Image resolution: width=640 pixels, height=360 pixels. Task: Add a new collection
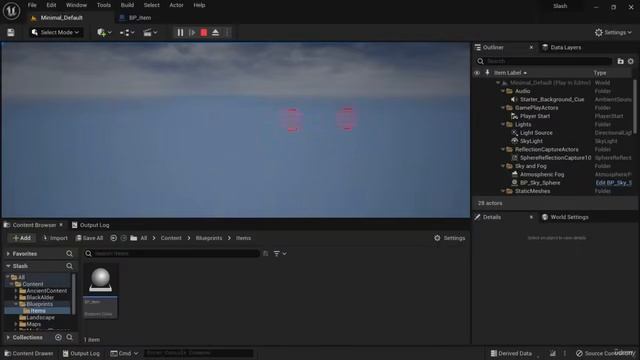(58, 338)
